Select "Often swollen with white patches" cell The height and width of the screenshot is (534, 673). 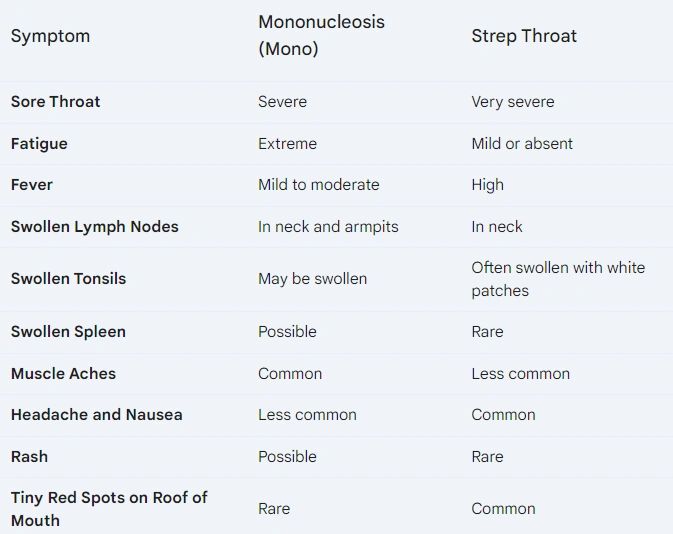pos(558,279)
